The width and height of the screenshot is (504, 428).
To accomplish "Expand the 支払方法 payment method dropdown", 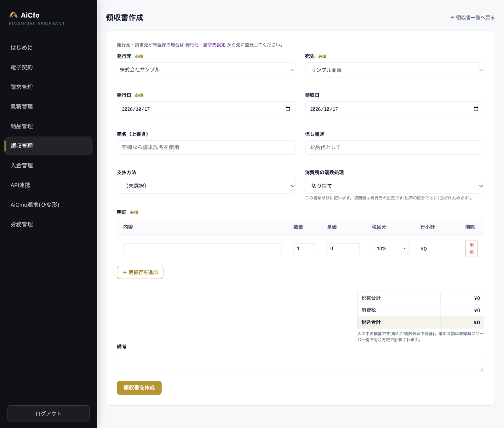I will click(x=206, y=186).
